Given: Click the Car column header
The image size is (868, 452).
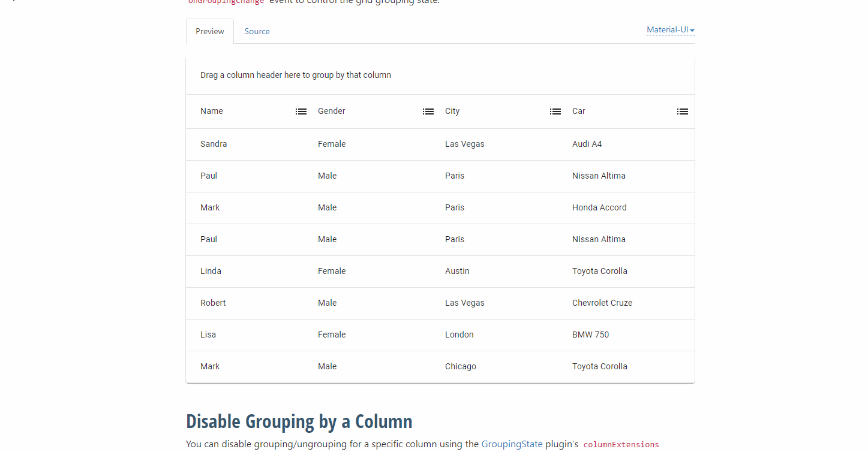Looking at the screenshot, I should coord(578,111).
